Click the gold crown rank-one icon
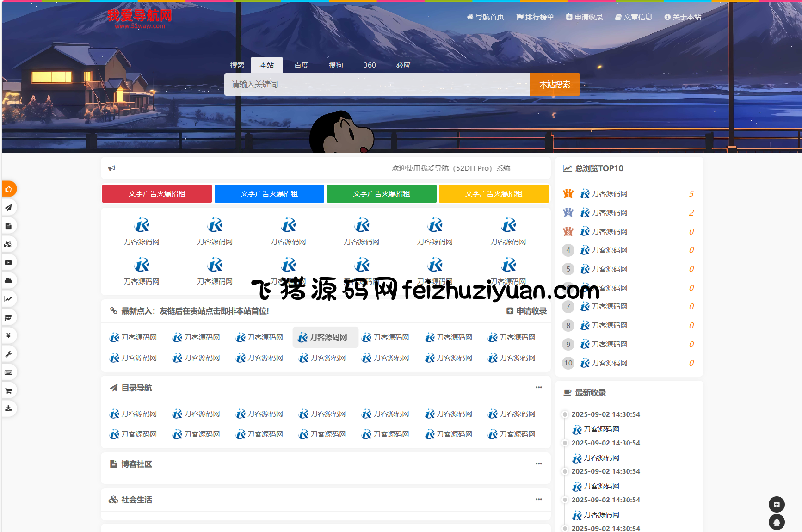Viewport: 802px width, 532px height. (x=568, y=194)
